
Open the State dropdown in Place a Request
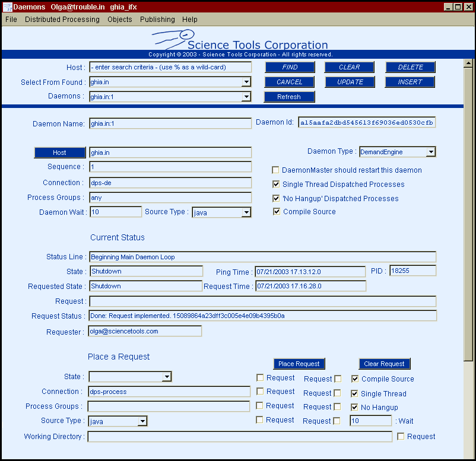[x=167, y=377]
